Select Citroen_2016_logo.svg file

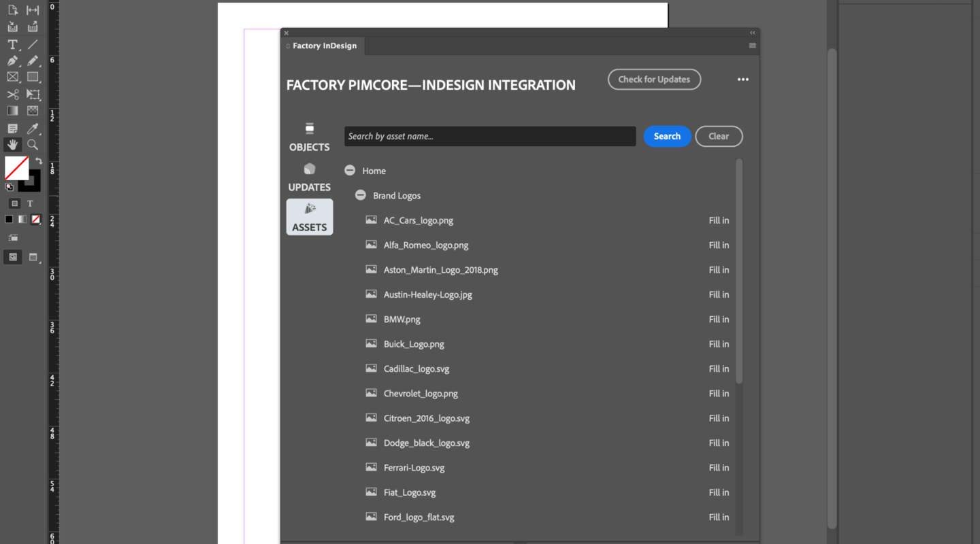[x=427, y=418]
